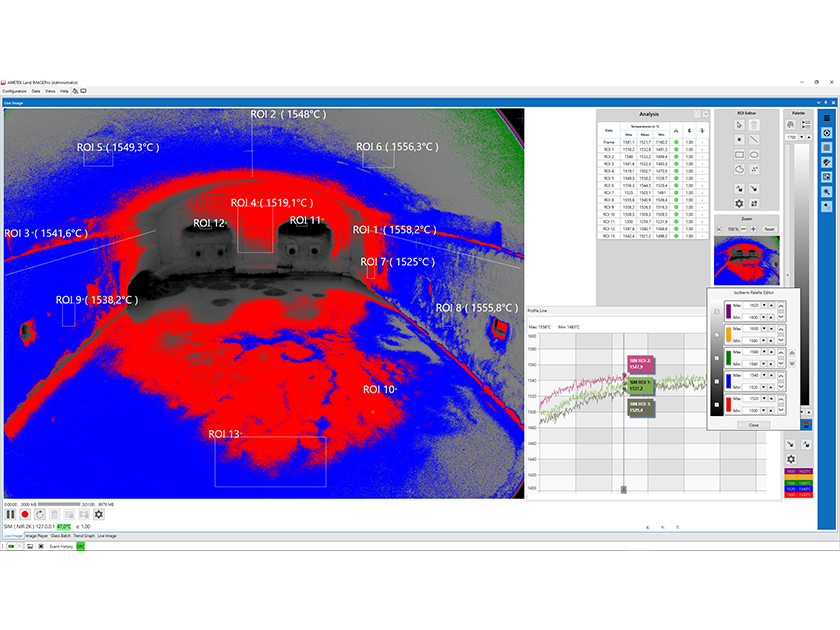Click the point ROI tool
The height and width of the screenshot is (630, 840).
point(739,140)
